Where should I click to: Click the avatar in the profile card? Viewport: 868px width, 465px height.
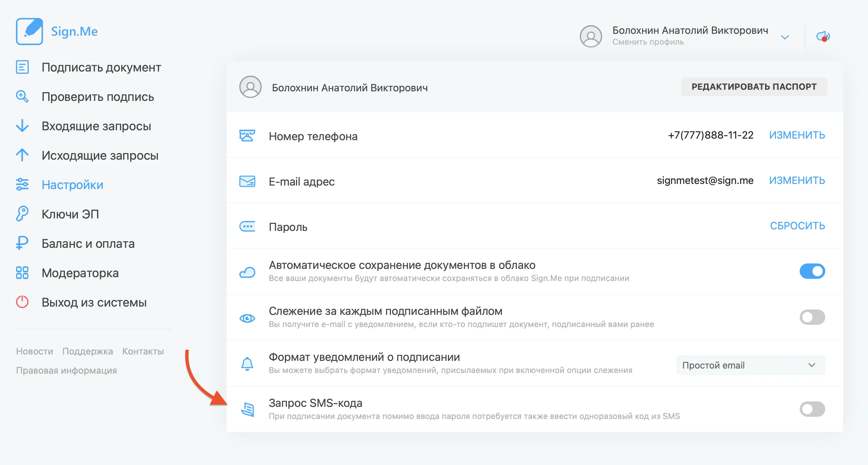tap(251, 87)
